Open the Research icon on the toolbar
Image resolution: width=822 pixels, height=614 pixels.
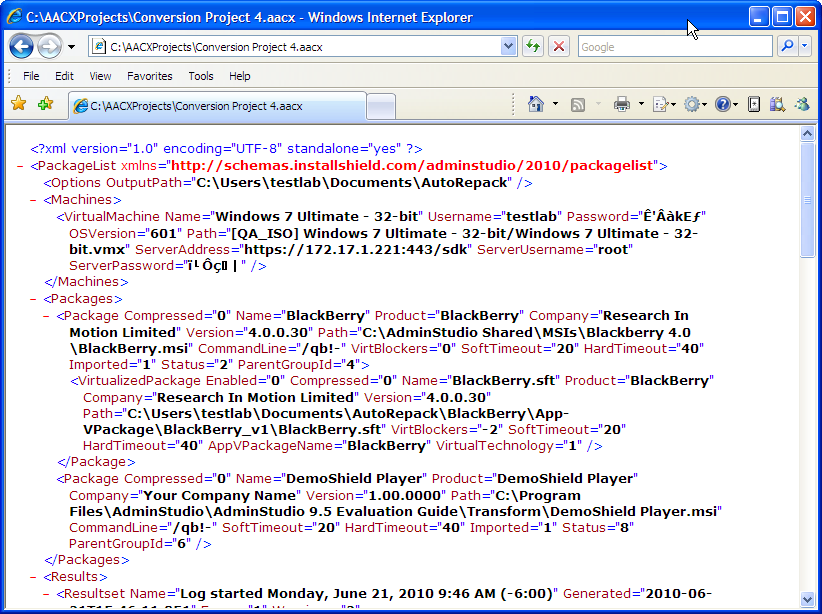click(775, 103)
